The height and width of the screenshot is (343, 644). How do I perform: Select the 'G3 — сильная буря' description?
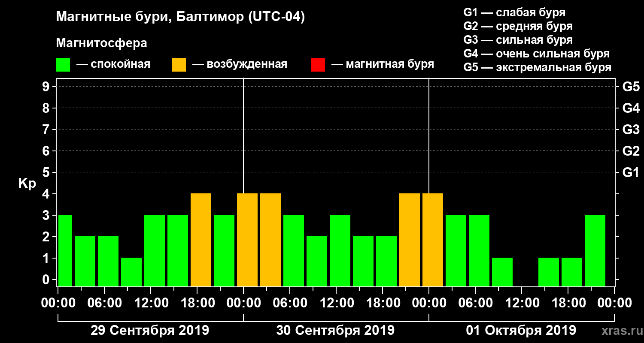pos(518,40)
